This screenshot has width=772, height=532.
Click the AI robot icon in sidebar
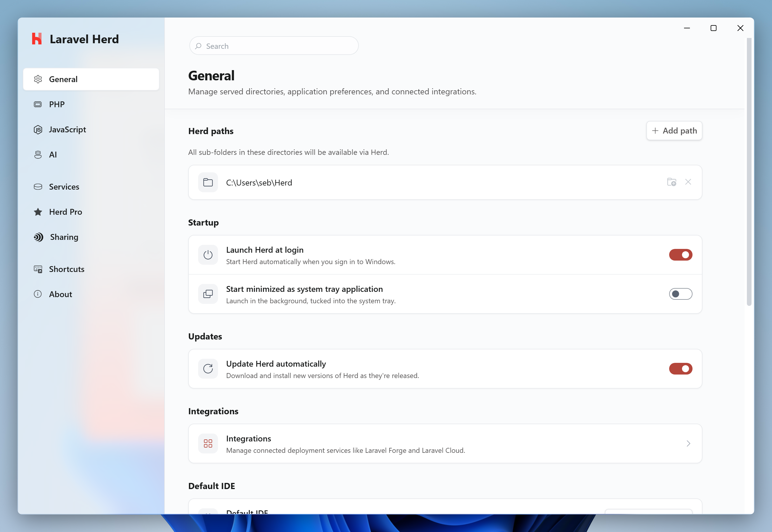[38, 155]
